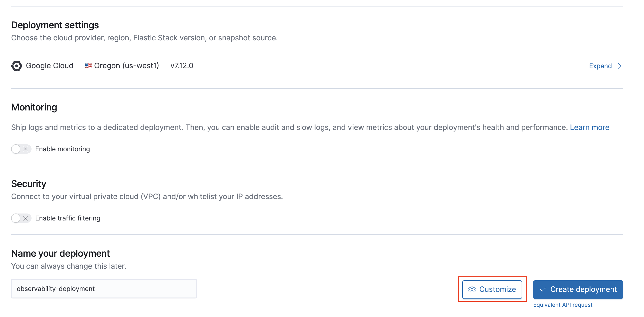Click the gear icon inside Customize button
Viewport: 644px width, 317px height.
472,289
